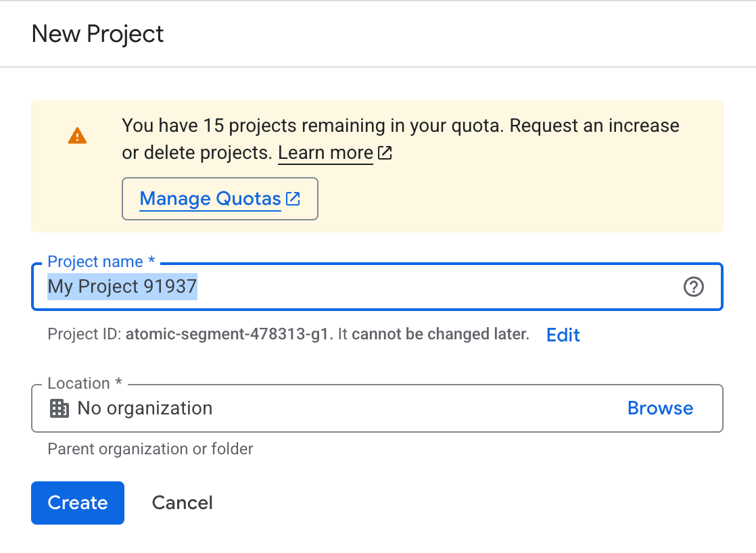Click the highlighted My Project 91937 text
The image size is (756, 553).
pyautogui.click(x=122, y=287)
